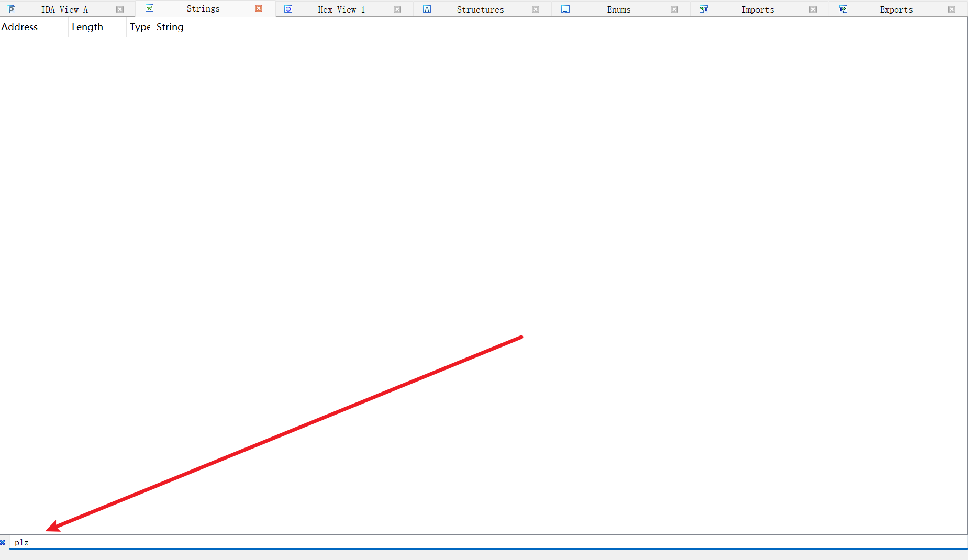Sort by the Length column header

(x=97, y=27)
